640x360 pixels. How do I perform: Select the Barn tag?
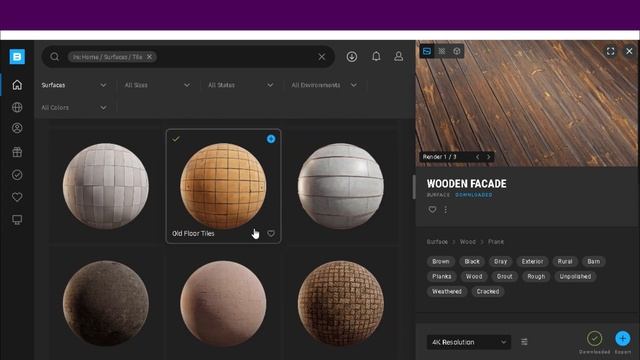click(594, 261)
